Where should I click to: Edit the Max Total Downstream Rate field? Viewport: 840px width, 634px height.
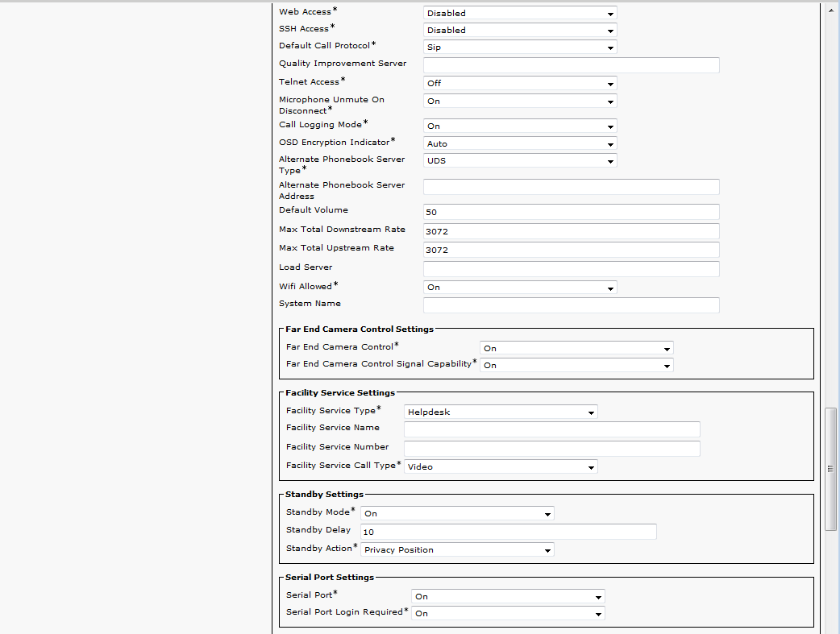tap(571, 231)
